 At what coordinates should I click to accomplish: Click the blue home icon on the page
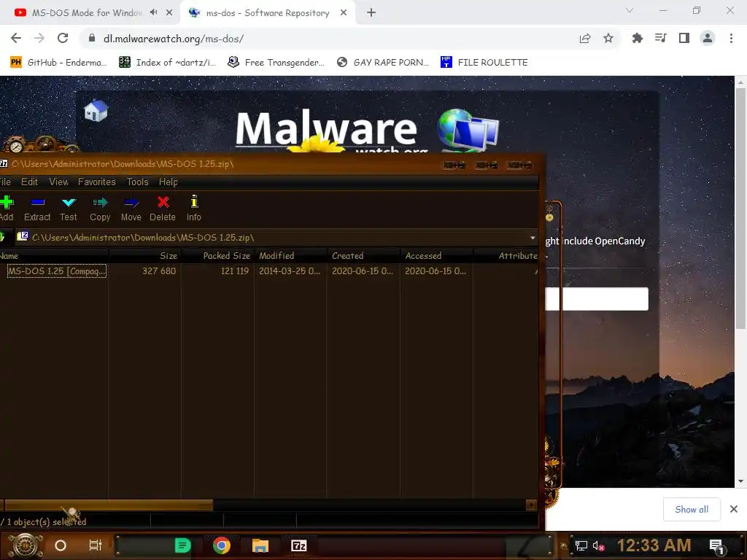96,110
